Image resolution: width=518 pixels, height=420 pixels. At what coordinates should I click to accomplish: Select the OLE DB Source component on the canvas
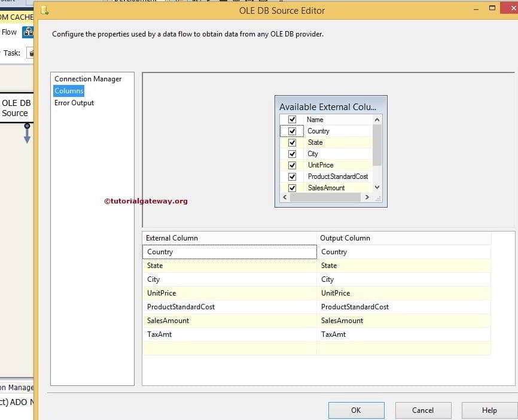click(17, 108)
